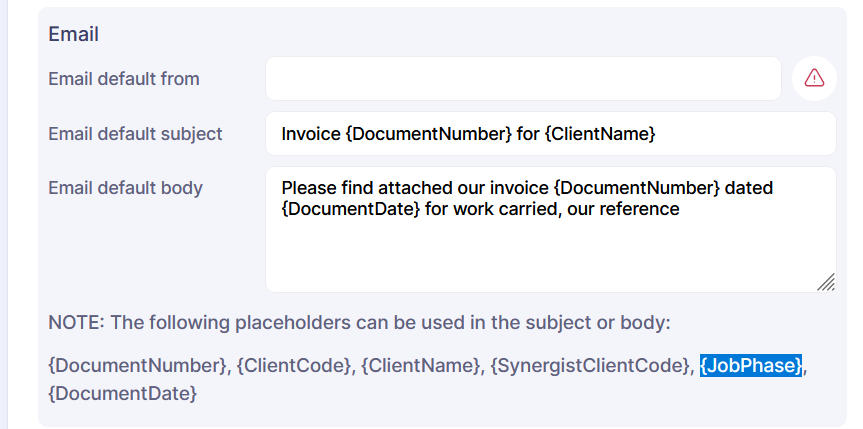This screenshot has height=429, width=863.
Task: Click the 'Email default subject' label
Action: coord(135,133)
